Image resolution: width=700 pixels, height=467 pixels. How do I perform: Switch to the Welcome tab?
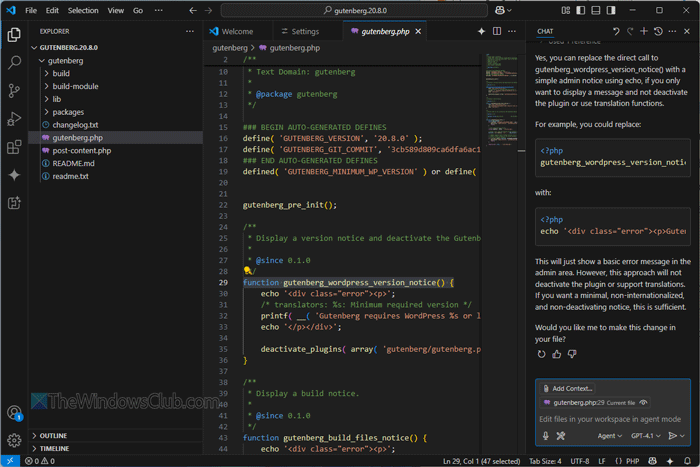238,31
